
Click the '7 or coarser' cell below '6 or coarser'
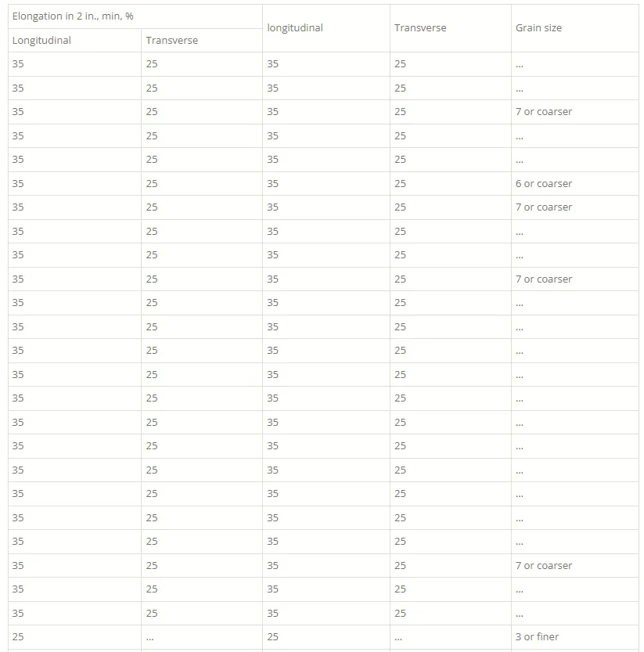point(544,207)
